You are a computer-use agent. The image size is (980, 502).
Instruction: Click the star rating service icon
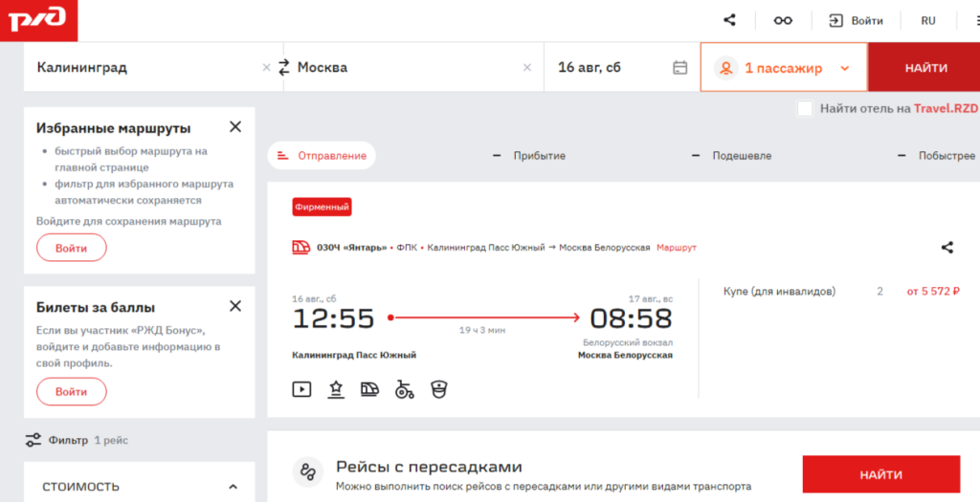click(x=336, y=389)
